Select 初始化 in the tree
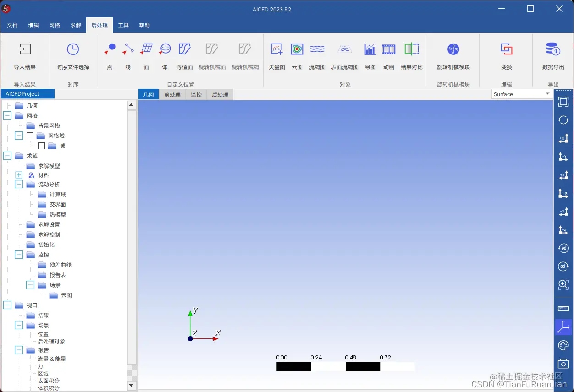 (x=46, y=245)
